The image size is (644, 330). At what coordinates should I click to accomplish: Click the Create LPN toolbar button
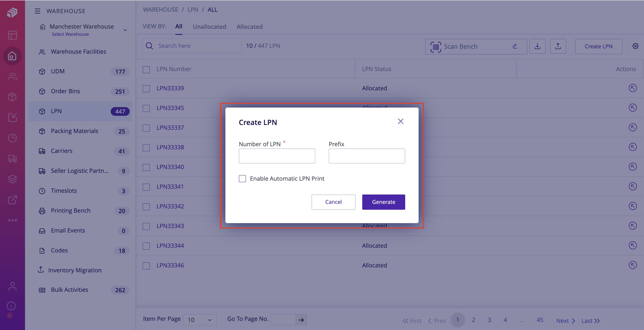pos(599,46)
